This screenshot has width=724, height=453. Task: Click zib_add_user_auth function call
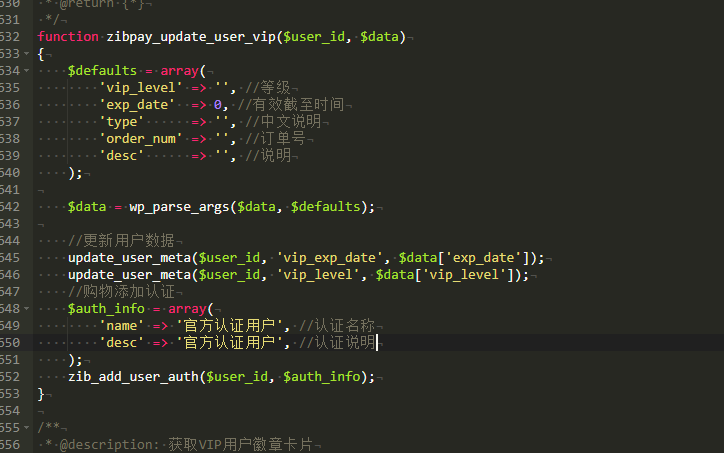click(133, 377)
